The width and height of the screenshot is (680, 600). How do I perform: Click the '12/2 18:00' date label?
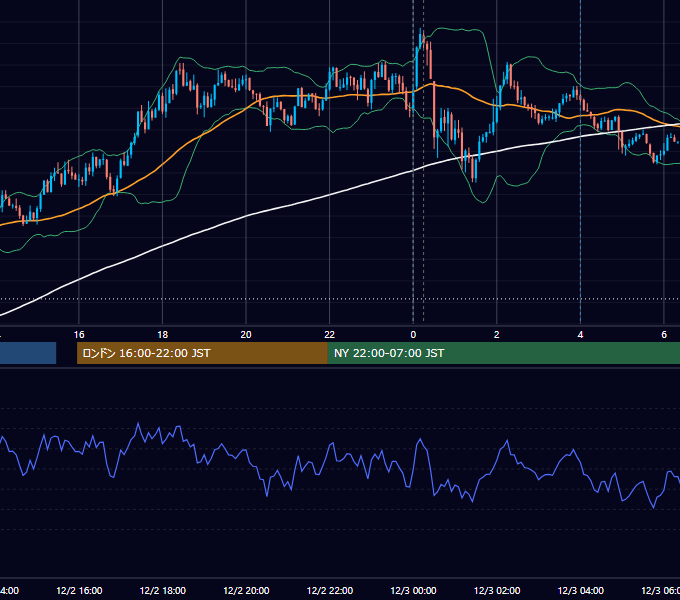click(x=163, y=591)
